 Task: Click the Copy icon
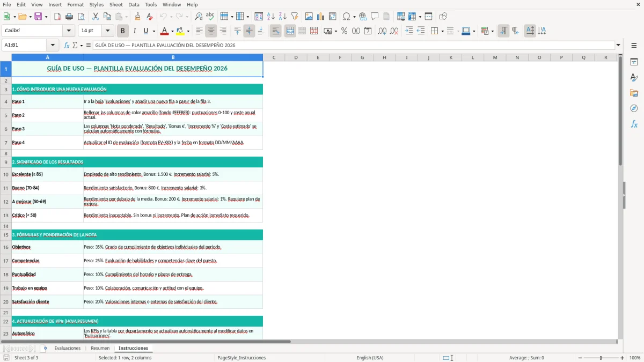107,17
